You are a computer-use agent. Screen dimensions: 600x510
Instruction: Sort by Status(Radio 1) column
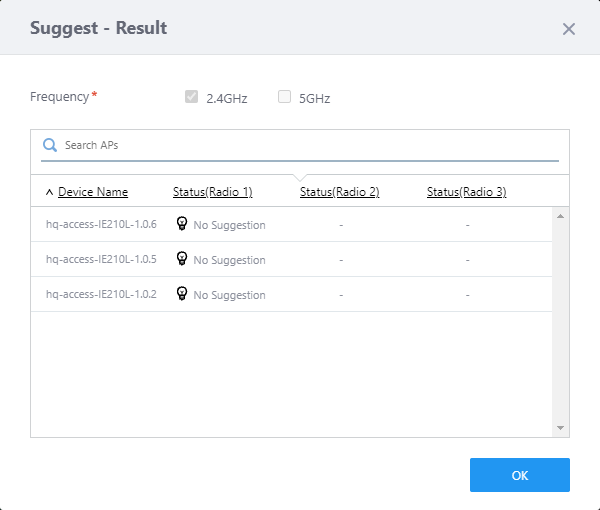tap(212, 192)
